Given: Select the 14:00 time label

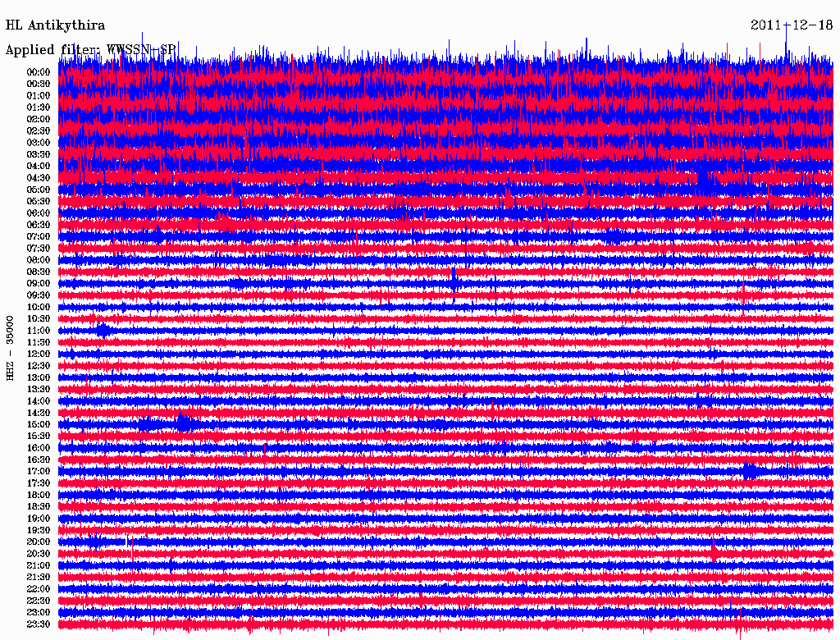Looking at the screenshot, I should click(39, 401).
